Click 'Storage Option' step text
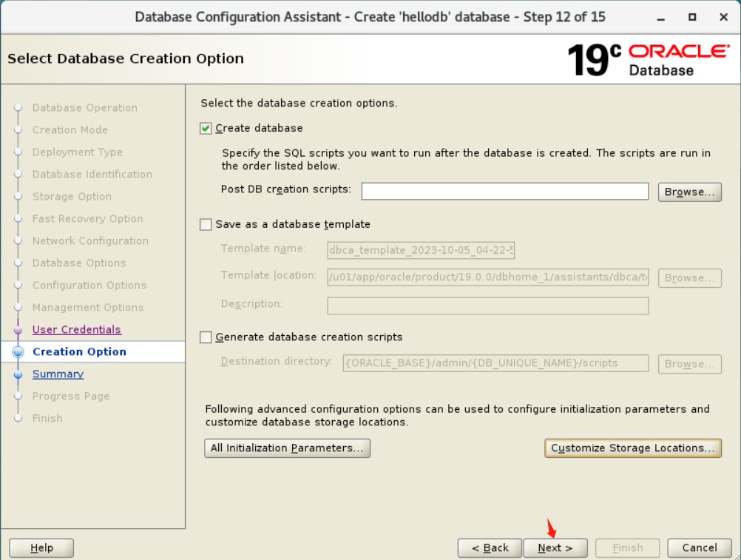This screenshot has height=560, width=741. click(x=72, y=197)
